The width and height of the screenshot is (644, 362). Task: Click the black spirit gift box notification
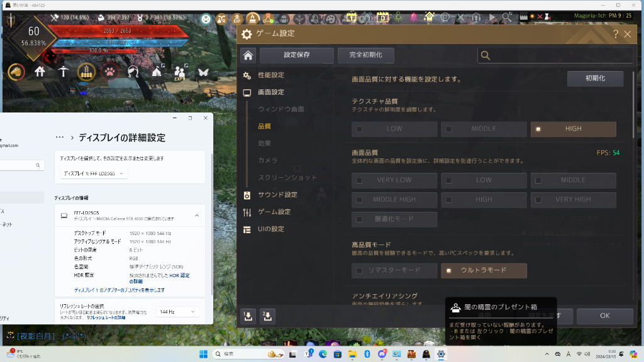tap(501, 321)
